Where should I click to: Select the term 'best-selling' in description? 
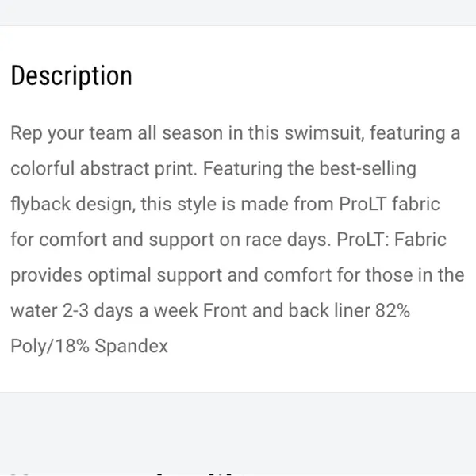[x=367, y=168]
